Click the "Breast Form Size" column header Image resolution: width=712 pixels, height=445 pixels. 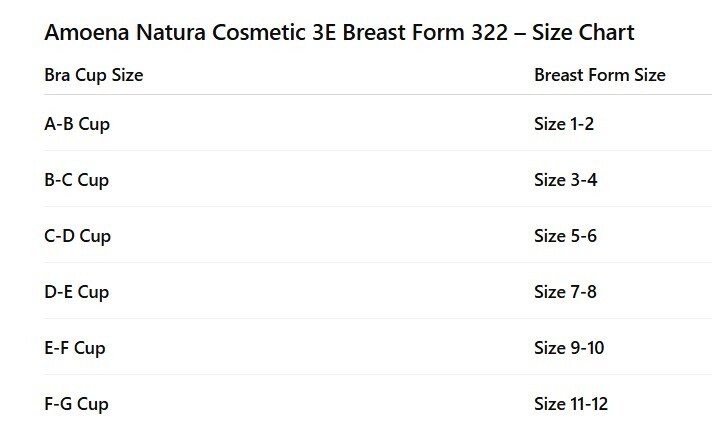[599, 75]
